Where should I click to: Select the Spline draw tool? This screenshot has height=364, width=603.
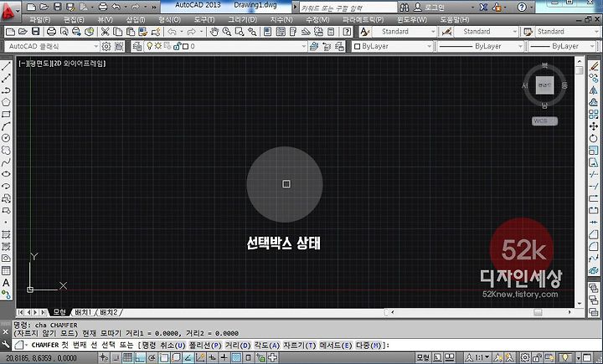click(6, 161)
